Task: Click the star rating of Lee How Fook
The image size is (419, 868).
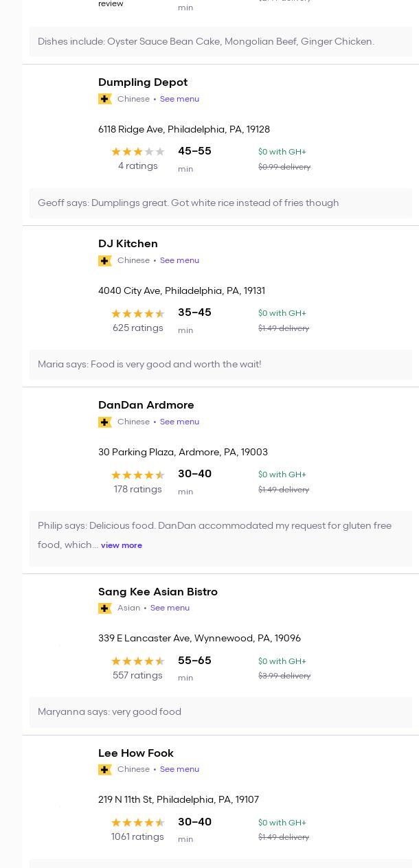Action: click(x=137, y=823)
